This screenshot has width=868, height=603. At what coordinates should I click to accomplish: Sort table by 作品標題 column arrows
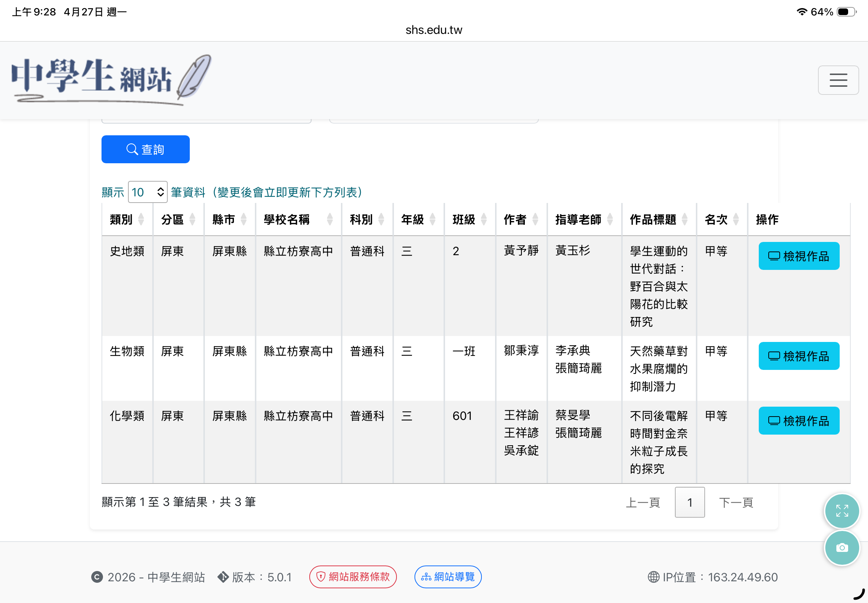point(684,219)
